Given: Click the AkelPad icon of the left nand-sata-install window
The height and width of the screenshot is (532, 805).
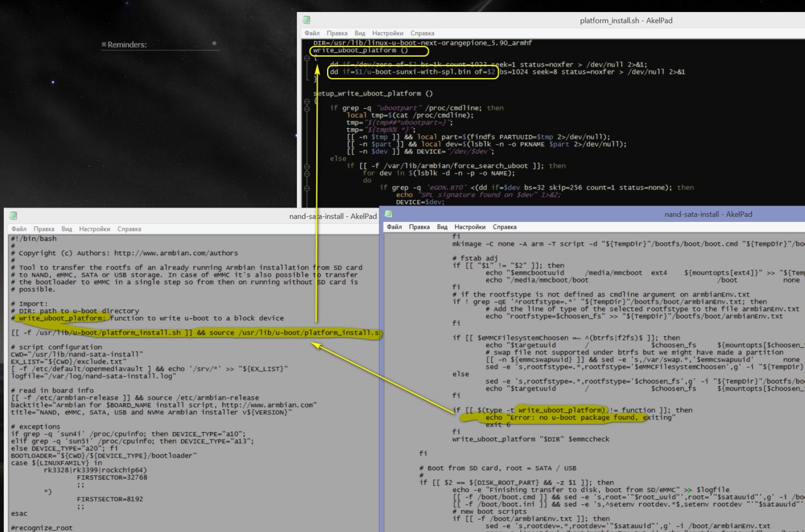Looking at the screenshot, I should point(13,216).
